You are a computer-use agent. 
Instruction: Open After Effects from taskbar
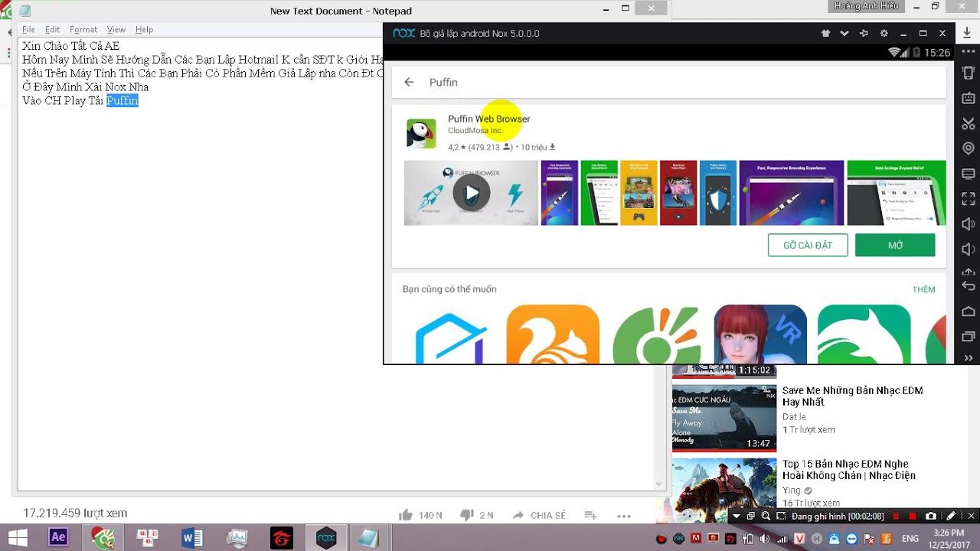coord(58,538)
